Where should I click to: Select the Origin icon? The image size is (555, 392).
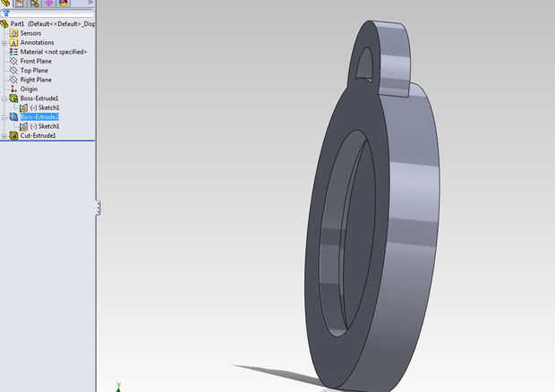pyautogui.click(x=13, y=89)
